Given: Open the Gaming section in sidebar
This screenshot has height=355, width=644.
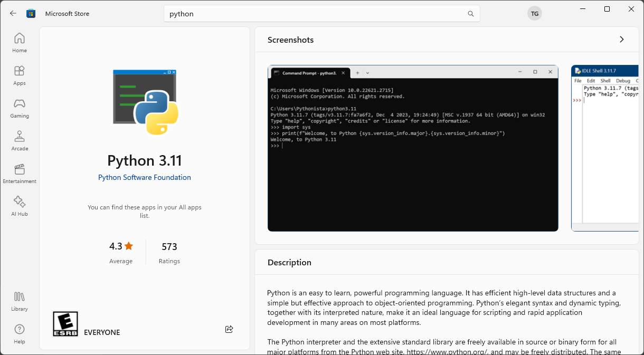Looking at the screenshot, I should [20, 109].
